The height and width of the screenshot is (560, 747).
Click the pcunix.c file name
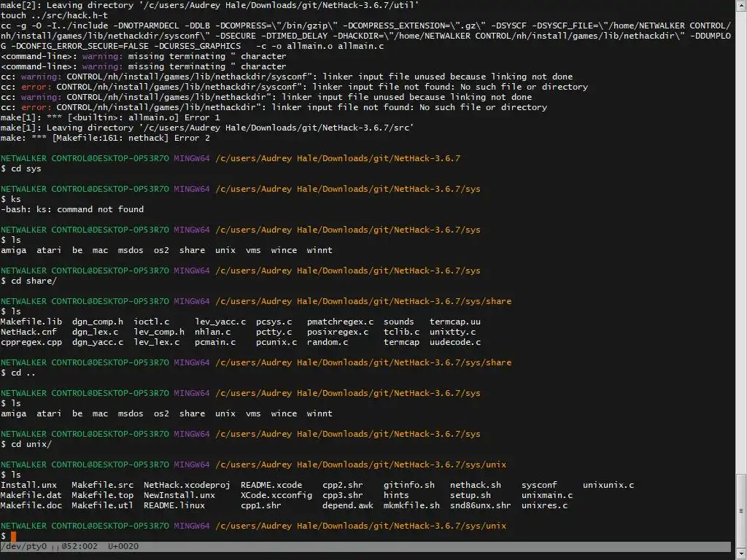point(276,343)
